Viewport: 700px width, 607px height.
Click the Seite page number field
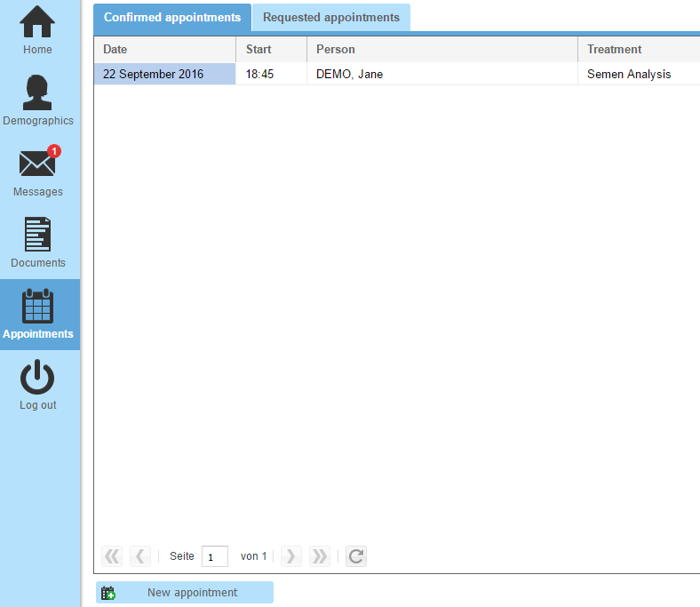pyautogui.click(x=215, y=556)
